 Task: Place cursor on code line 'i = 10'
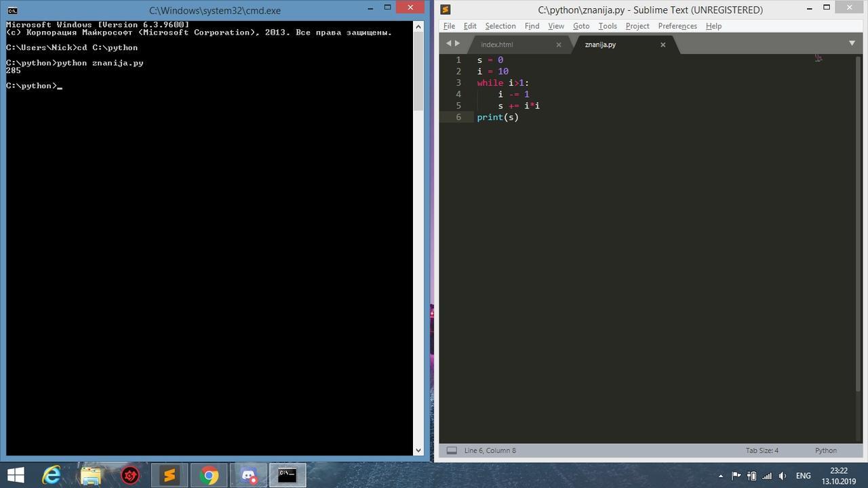click(493, 71)
